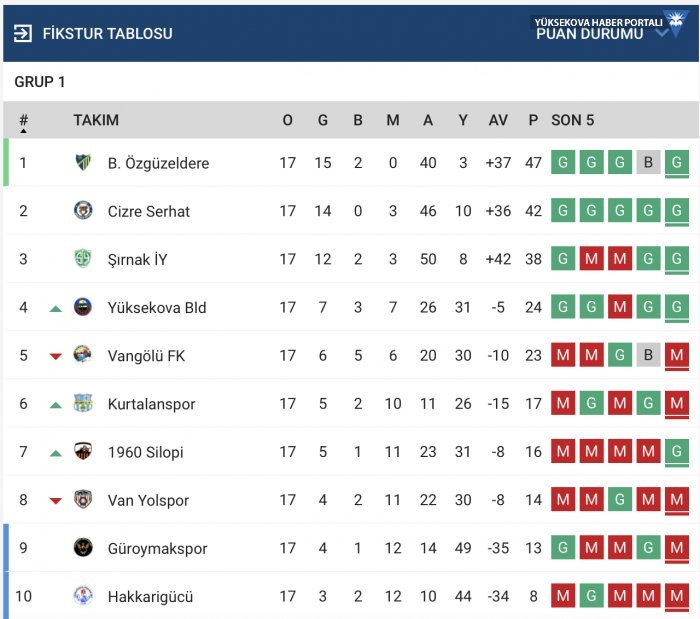Screen dimensions: 700x619
Task: Open the Yüksekova Bld team name link
Action: pyautogui.click(x=157, y=308)
